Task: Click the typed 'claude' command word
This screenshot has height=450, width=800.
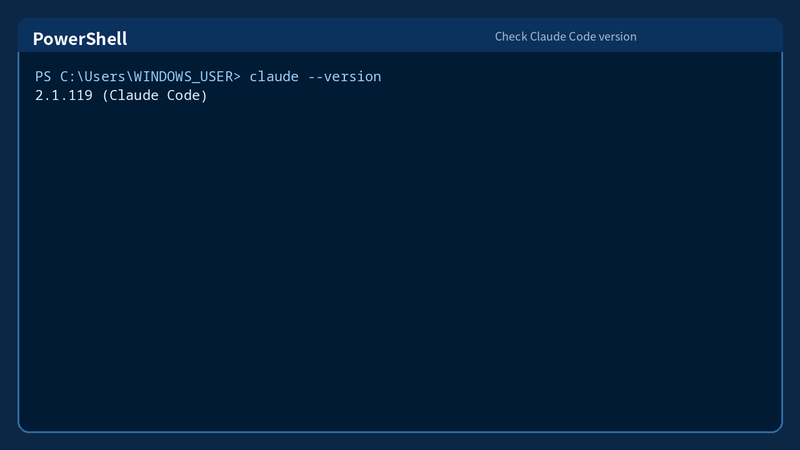Action: coord(274,77)
